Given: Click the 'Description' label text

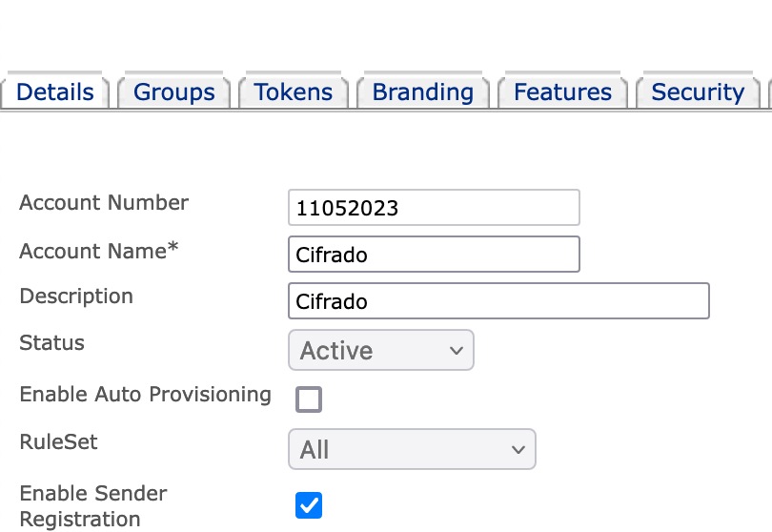Looking at the screenshot, I should (x=76, y=297).
